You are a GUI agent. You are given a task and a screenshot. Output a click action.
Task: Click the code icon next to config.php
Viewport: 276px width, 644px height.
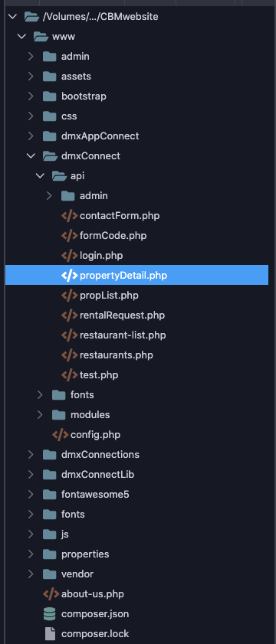60,434
